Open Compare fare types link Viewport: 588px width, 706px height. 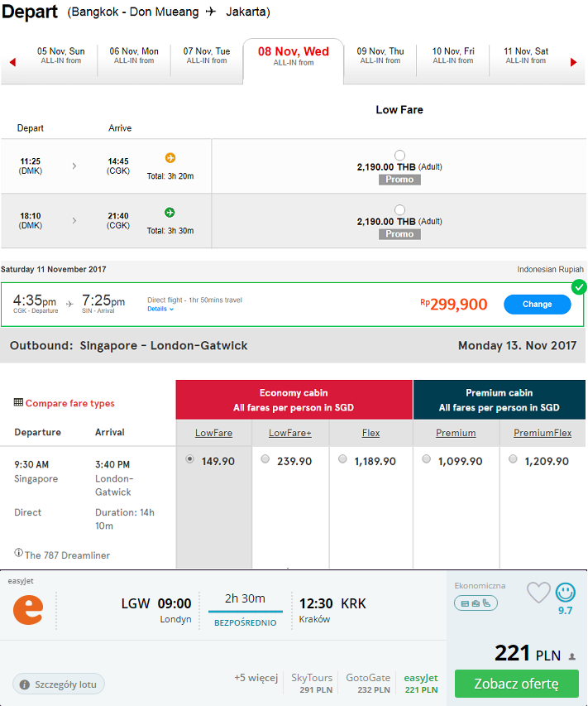pos(69,403)
